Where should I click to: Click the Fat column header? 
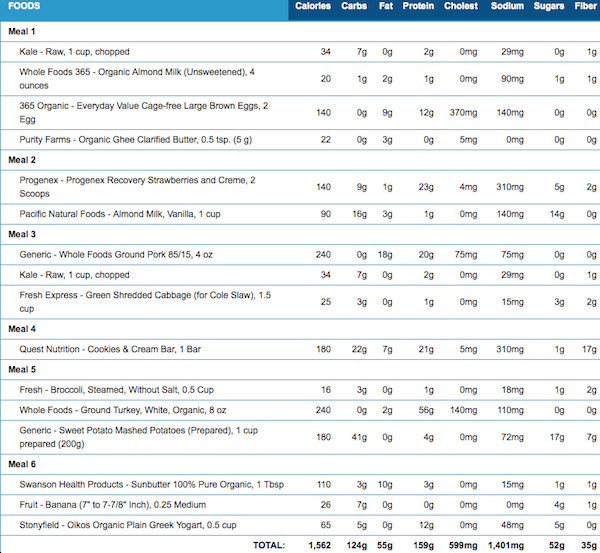[386, 6]
